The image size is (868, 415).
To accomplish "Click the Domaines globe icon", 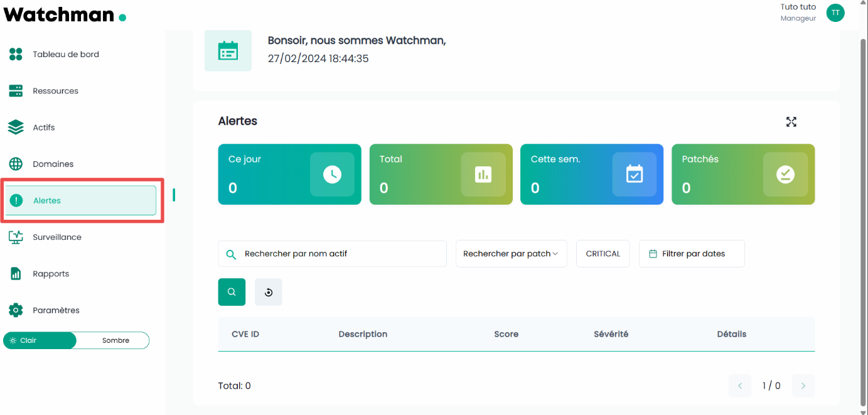I will pyautogui.click(x=16, y=164).
